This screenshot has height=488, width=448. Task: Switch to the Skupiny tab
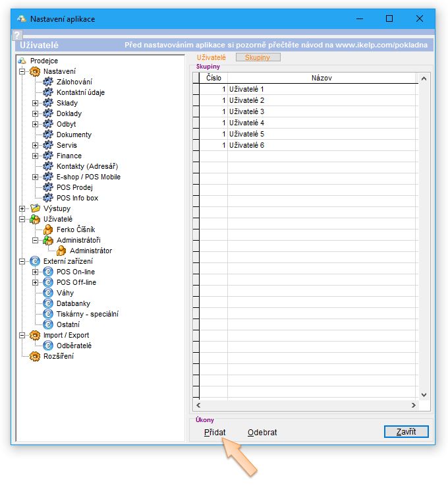tap(258, 57)
